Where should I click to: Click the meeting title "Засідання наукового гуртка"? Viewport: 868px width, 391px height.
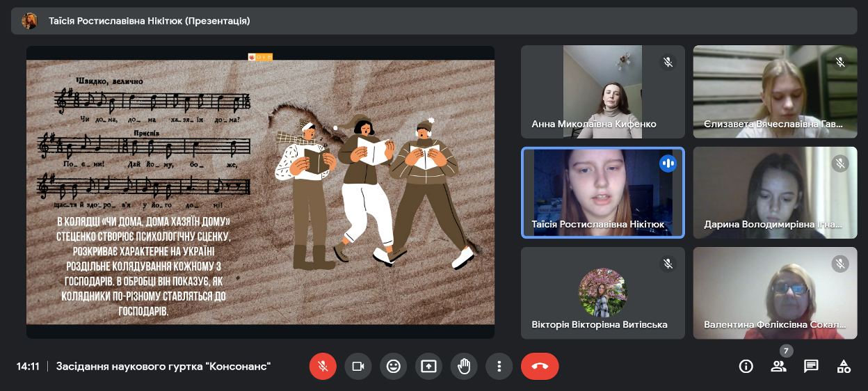click(163, 366)
